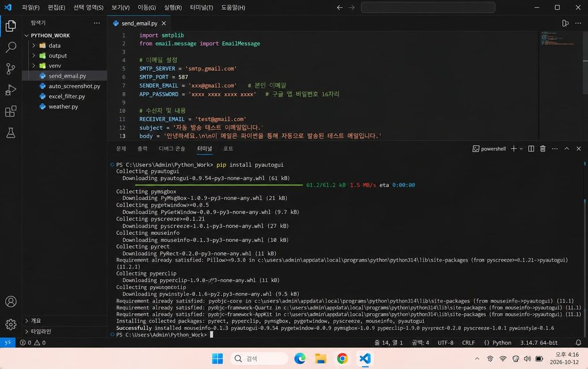Screen dimensions: 588x369
Task: Go back with navigation arrow
Action: click(339, 7)
